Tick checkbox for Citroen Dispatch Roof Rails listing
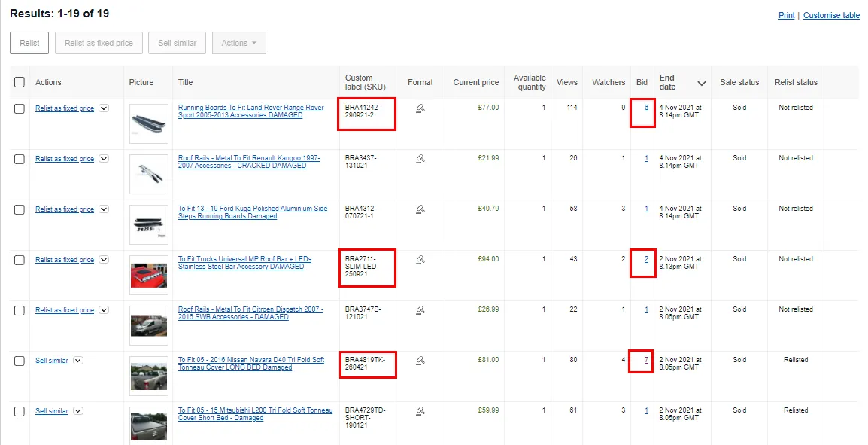This screenshot has height=445, width=868. point(20,310)
